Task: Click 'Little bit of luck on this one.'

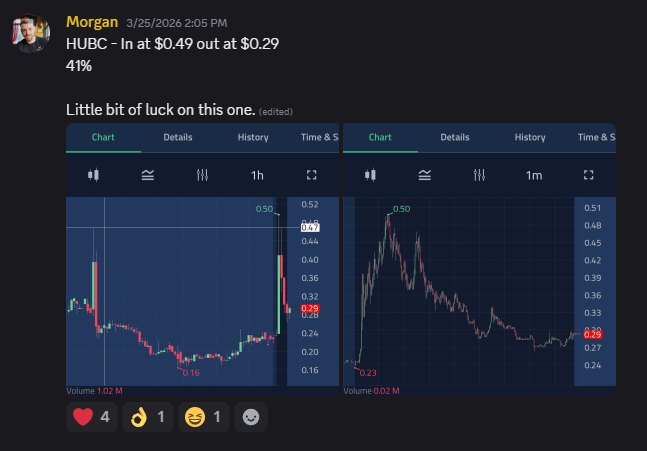Action: pos(161,110)
